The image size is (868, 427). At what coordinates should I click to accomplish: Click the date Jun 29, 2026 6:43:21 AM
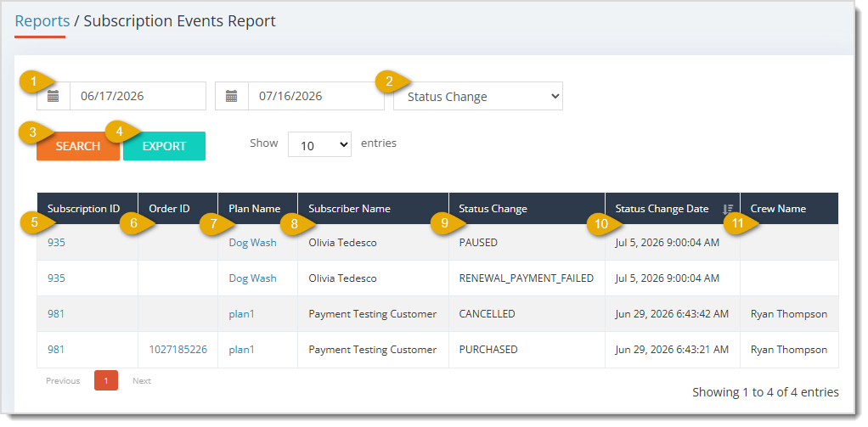672,350
